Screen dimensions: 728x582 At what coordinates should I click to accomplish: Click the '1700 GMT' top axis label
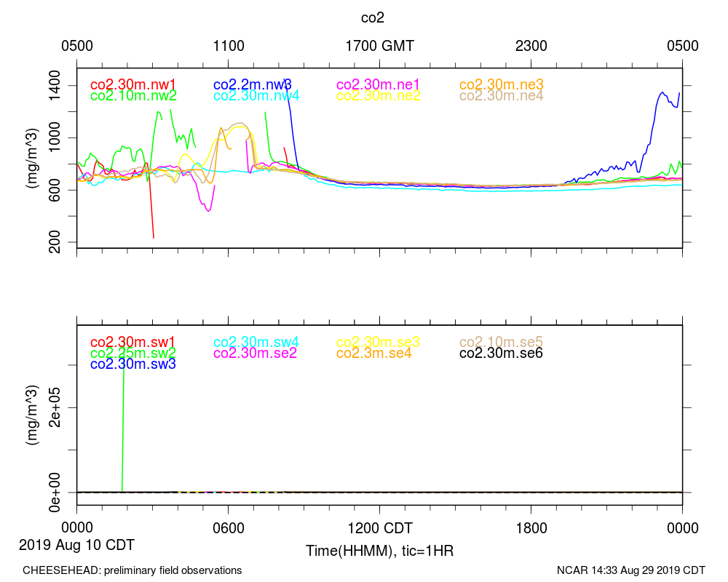click(380, 46)
